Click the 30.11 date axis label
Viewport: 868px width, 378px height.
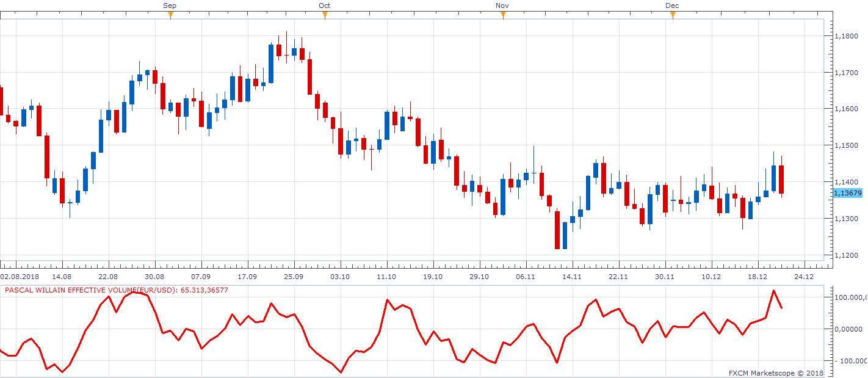(x=665, y=277)
